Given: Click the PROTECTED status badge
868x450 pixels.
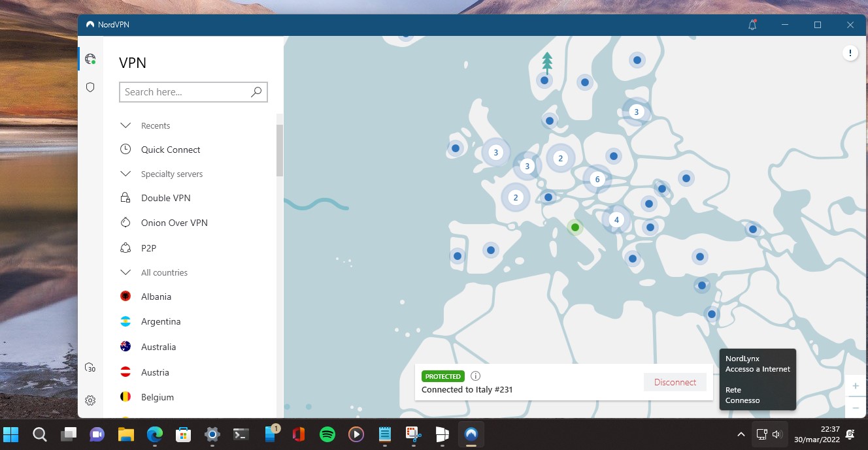Looking at the screenshot, I should point(443,376).
